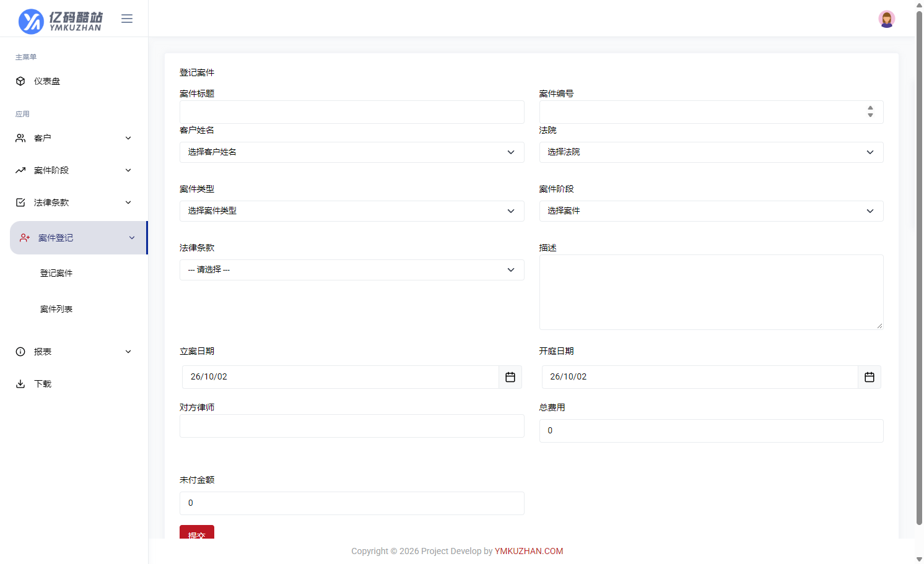Click the 案件登记 add-user icon

[25, 238]
